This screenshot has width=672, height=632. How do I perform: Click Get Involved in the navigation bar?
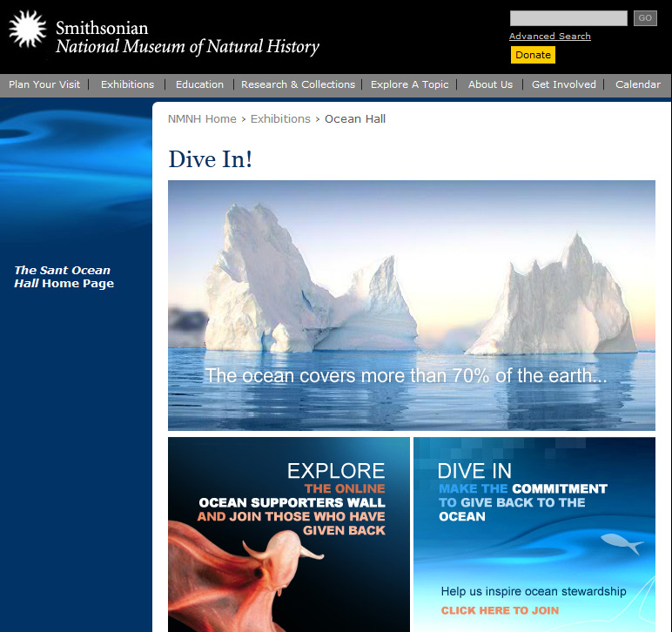[563, 84]
